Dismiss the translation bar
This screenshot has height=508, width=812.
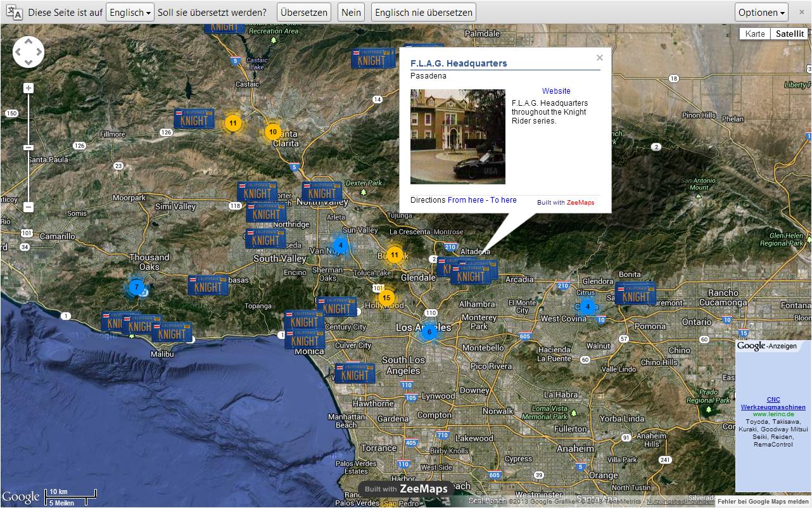(x=801, y=12)
